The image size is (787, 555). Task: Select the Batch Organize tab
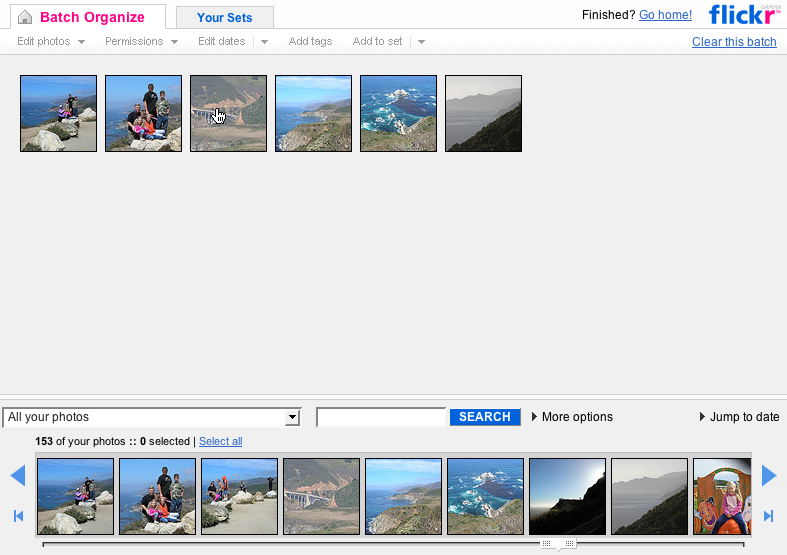[91, 17]
